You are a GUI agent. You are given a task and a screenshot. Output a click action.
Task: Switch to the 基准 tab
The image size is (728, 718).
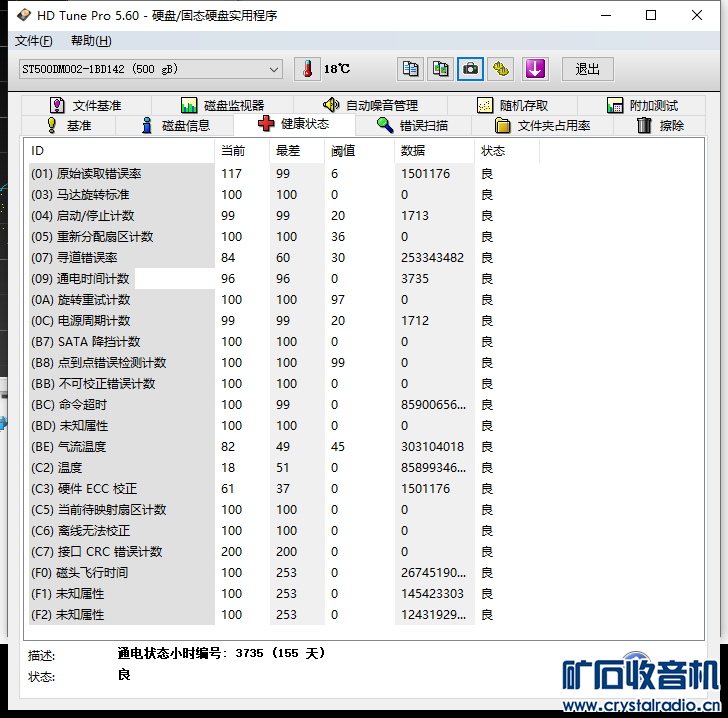click(68, 125)
